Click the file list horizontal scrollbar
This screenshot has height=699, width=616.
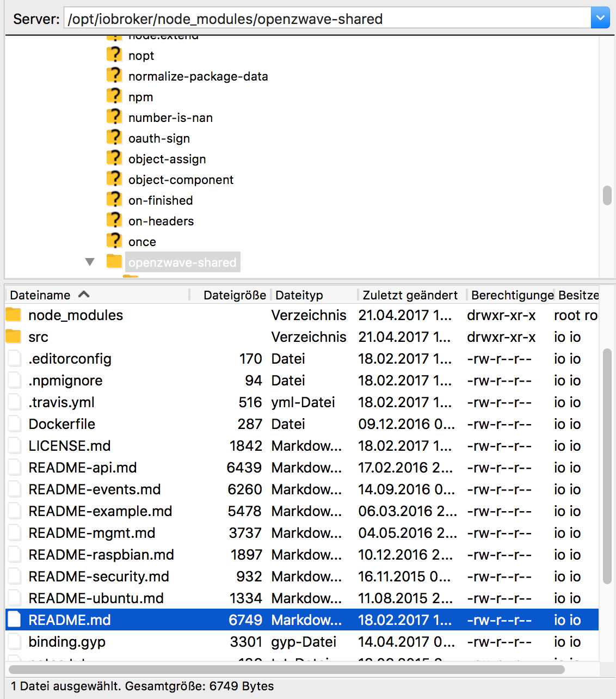[x=286, y=669]
